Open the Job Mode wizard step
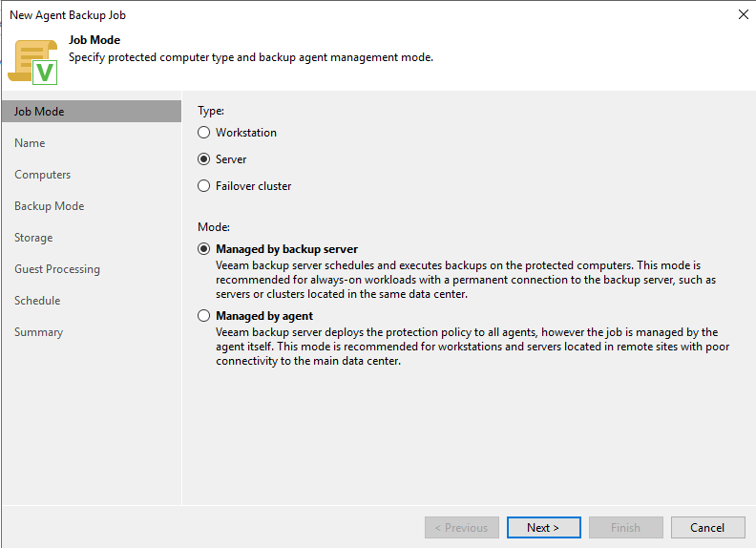 tap(40, 112)
